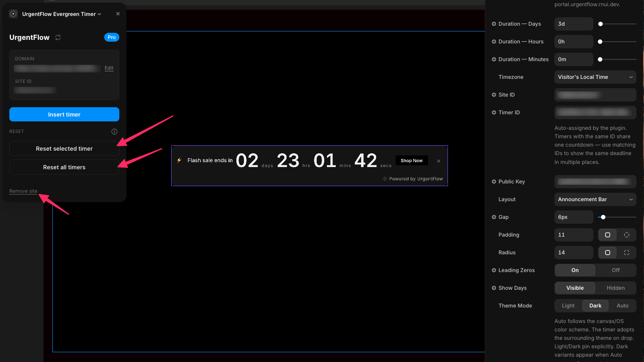This screenshot has width=644, height=362.
Task: Click the Public Key field
Action: [595, 182]
